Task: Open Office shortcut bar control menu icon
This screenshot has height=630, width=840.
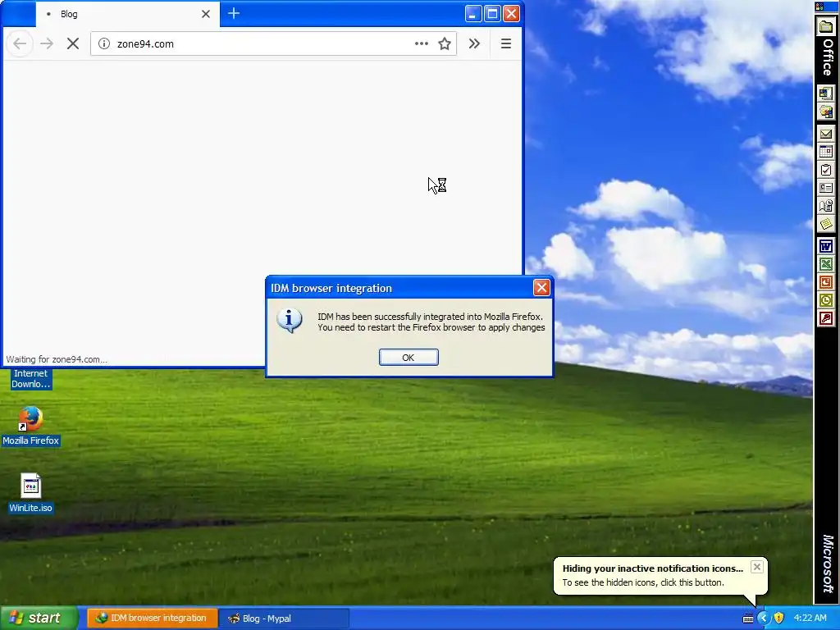Action: tap(819, 7)
